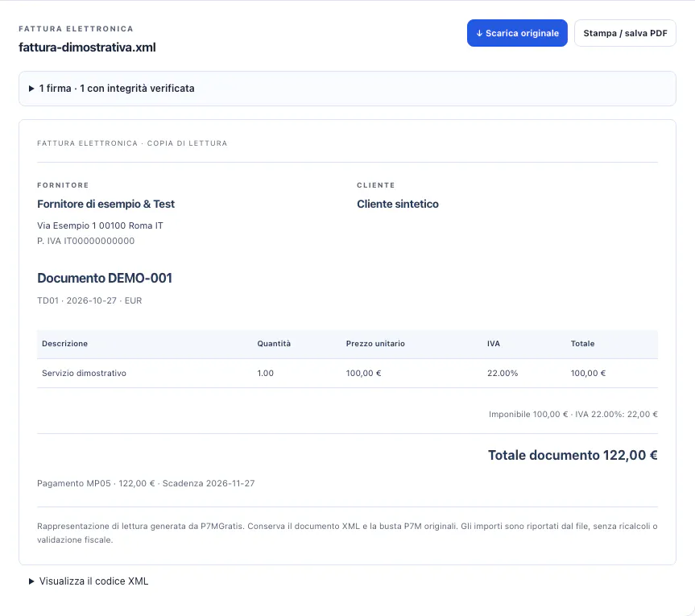Image resolution: width=695 pixels, height=616 pixels.
Task: Click the FORNITORE section label
Action: [x=63, y=185]
